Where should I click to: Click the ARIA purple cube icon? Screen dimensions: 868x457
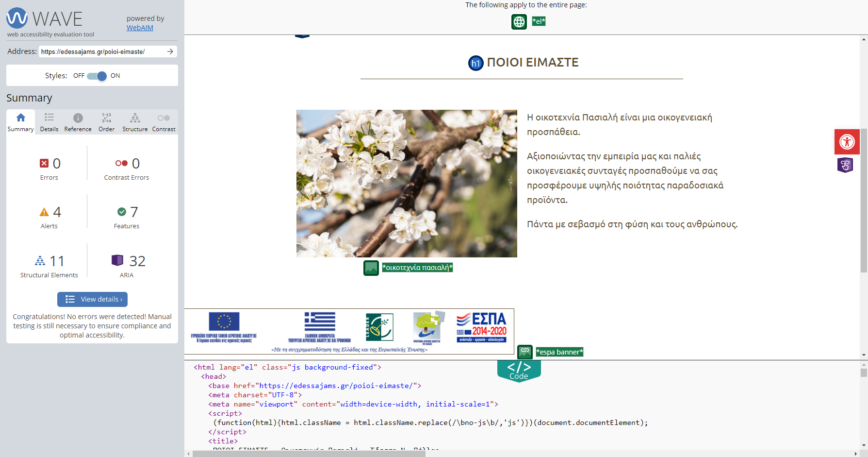coord(118,261)
